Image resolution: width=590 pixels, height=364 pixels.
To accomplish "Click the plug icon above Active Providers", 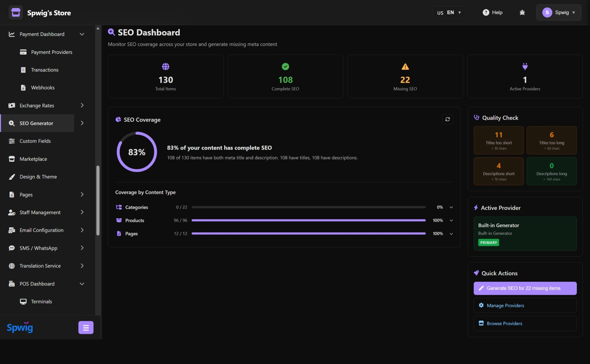I will coord(525,67).
